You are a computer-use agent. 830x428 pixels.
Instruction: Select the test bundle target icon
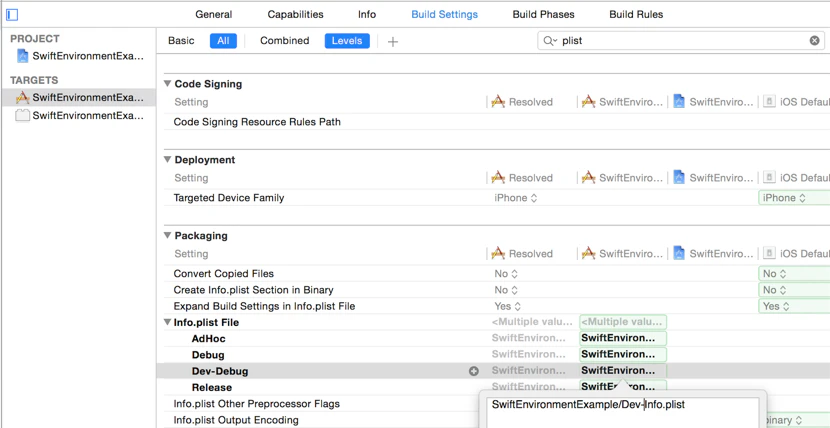(x=22, y=115)
